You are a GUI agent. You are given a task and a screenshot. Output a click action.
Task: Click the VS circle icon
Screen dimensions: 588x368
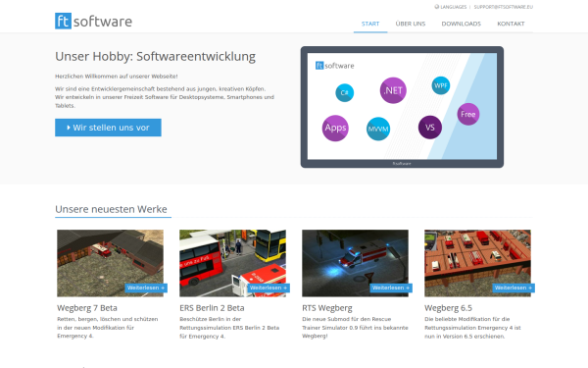pyautogui.click(x=430, y=128)
